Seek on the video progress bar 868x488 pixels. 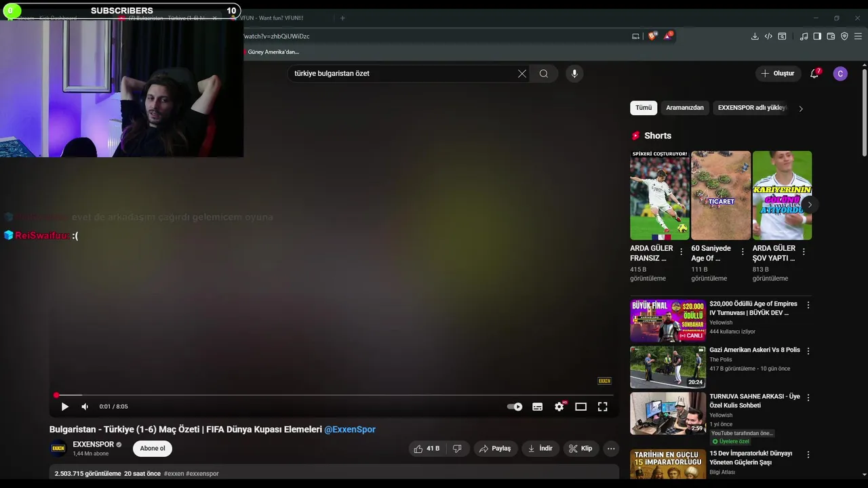click(334, 395)
